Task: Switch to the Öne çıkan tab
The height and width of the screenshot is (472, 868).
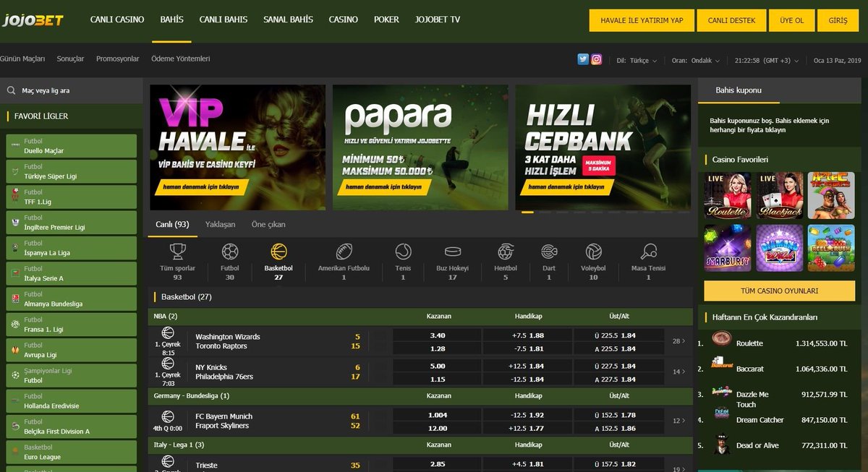Action: tap(268, 224)
